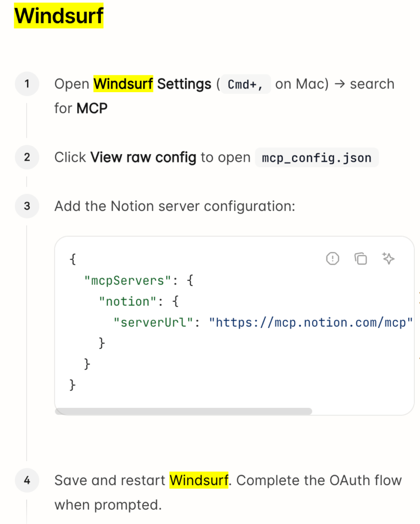Click the step 3 number badge
The height and width of the screenshot is (524, 420).
(27, 206)
